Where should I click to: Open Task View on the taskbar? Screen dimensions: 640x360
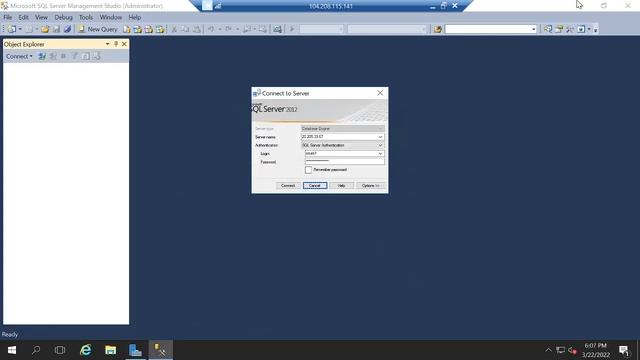coord(60,350)
